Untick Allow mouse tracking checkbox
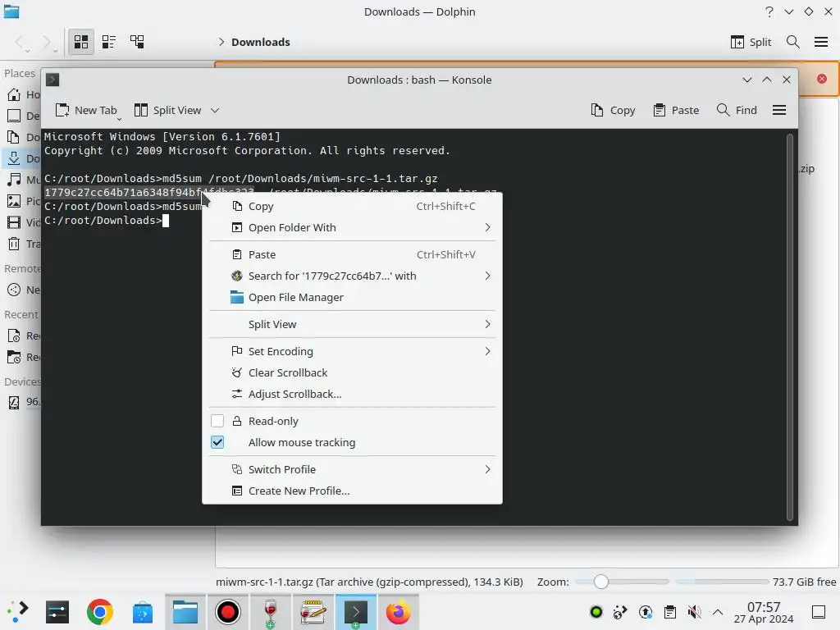This screenshot has height=630, width=840. click(x=217, y=442)
